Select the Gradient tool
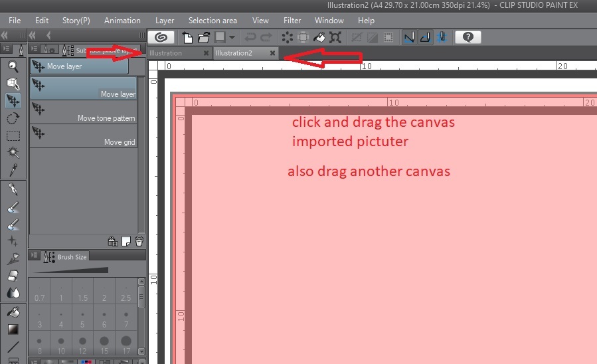 point(13,329)
